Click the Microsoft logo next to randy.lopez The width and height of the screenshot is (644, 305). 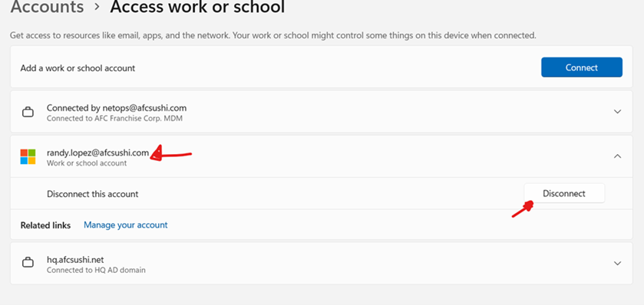point(28,156)
